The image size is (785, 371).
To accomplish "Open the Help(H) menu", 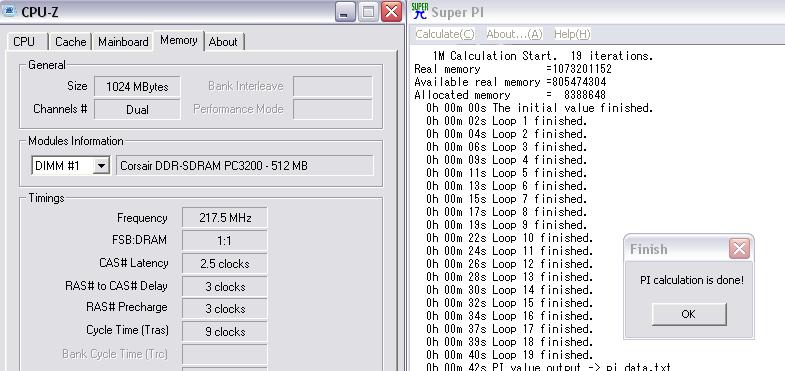I will pos(572,34).
